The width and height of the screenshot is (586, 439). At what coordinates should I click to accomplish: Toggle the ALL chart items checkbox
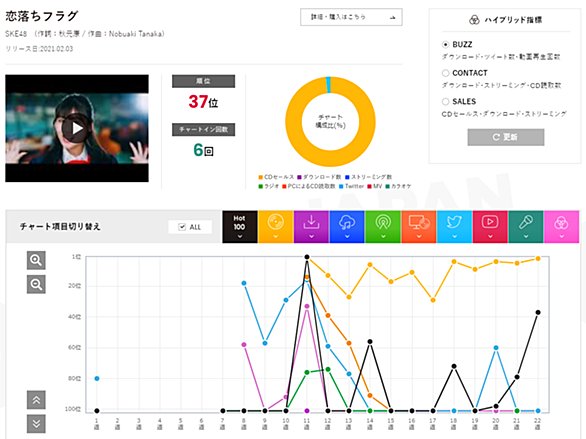coord(182,227)
